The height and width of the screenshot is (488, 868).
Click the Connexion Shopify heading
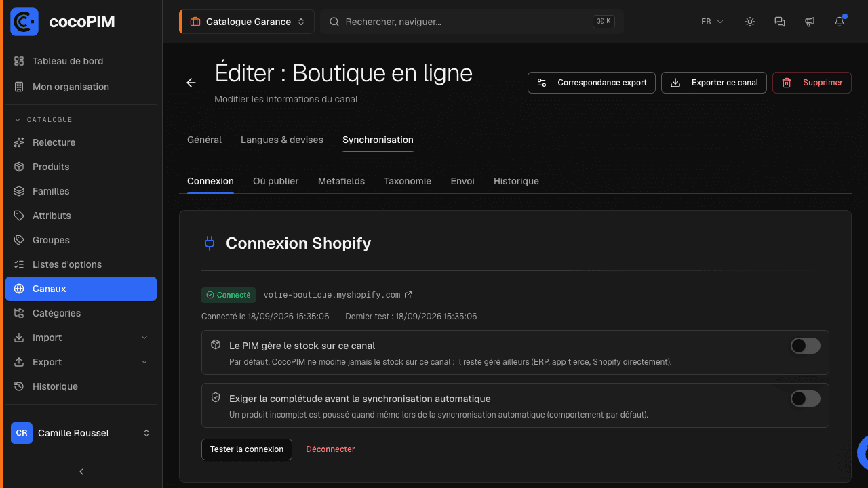coord(298,243)
